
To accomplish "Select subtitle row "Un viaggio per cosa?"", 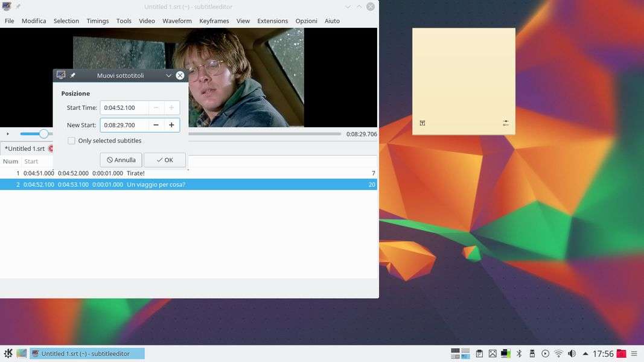I will [188, 185].
